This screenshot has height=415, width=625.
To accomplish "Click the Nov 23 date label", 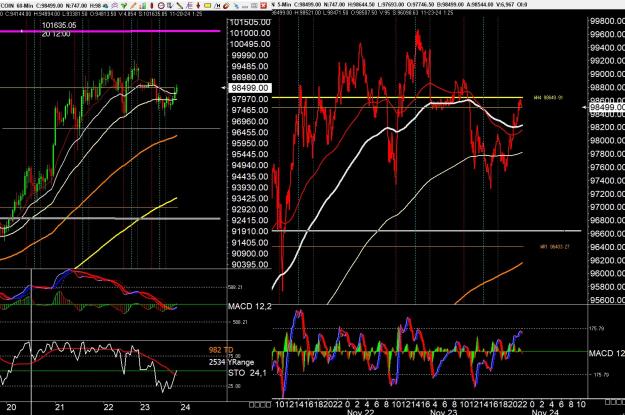I will 444,412.
